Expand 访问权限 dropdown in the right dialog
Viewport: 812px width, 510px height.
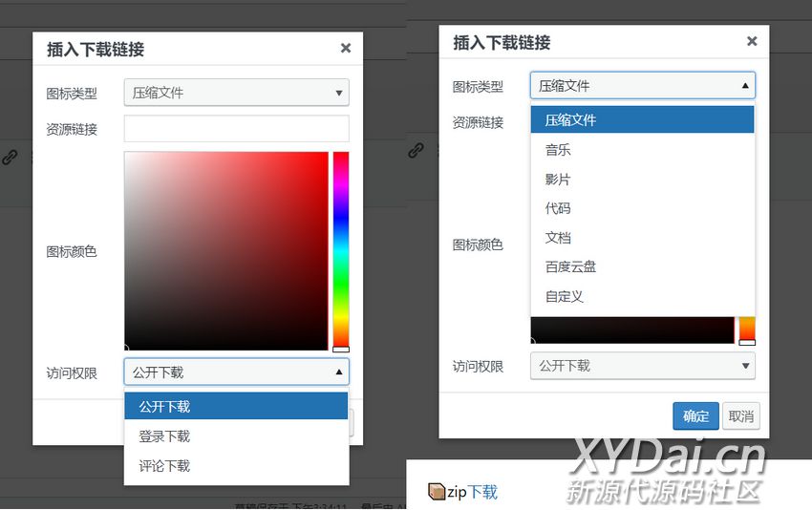point(642,366)
